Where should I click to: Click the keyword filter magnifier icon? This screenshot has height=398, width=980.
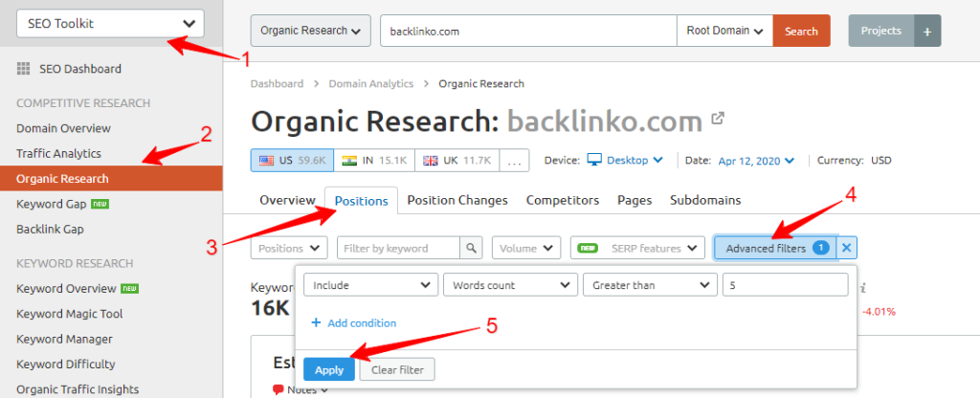(471, 248)
